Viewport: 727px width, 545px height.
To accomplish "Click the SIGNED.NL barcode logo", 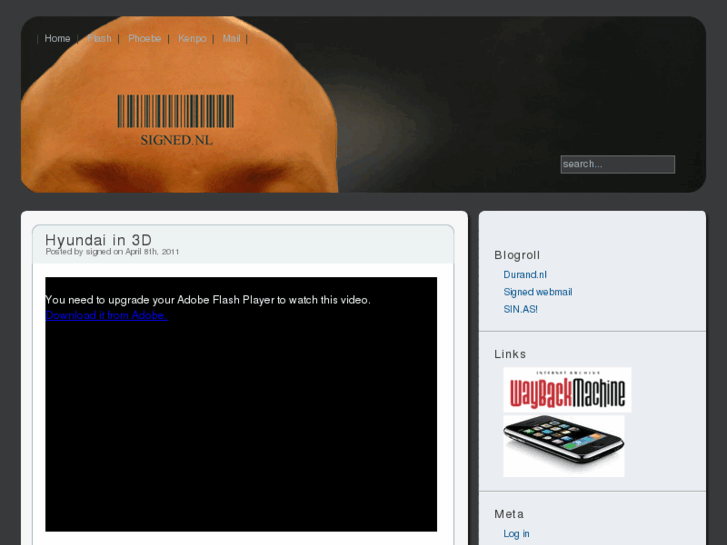I will 176,120.
